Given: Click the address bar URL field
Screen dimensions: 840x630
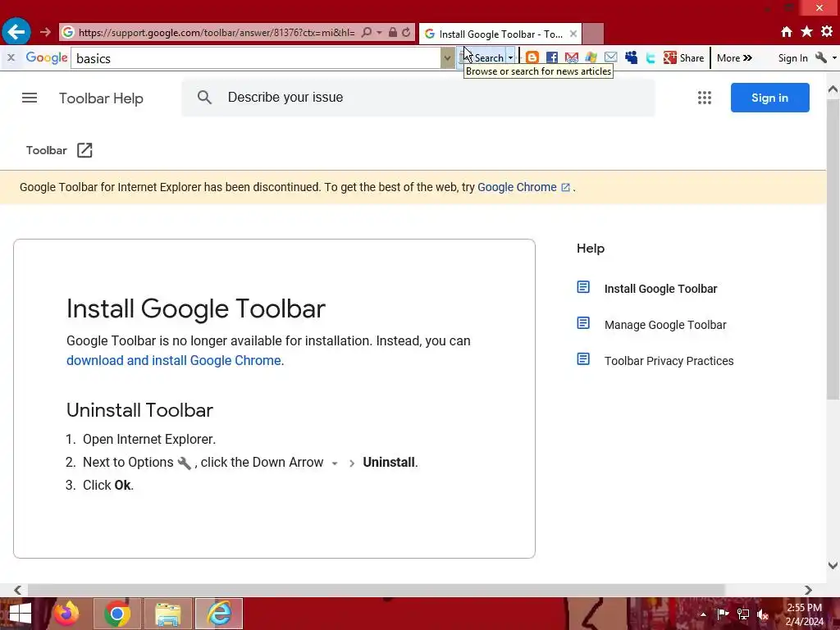Looking at the screenshot, I should tap(217, 33).
